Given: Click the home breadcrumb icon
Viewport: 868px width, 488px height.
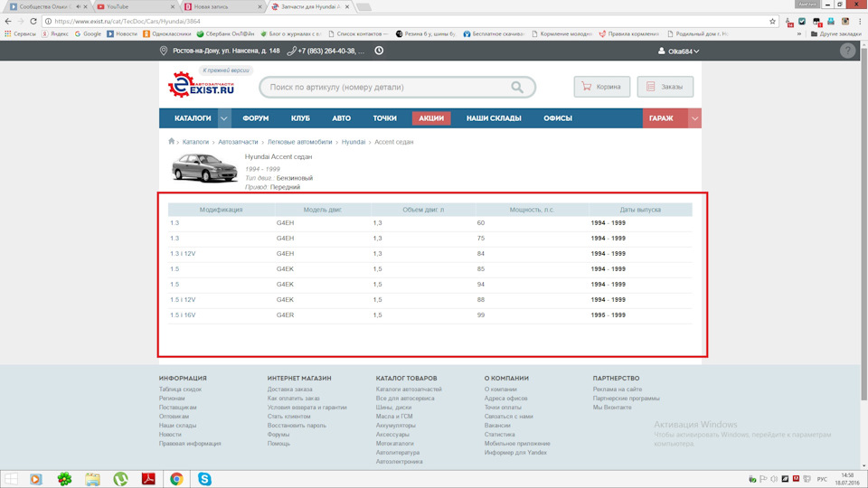Looking at the screenshot, I should pyautogui.click(x=172, y=141).
